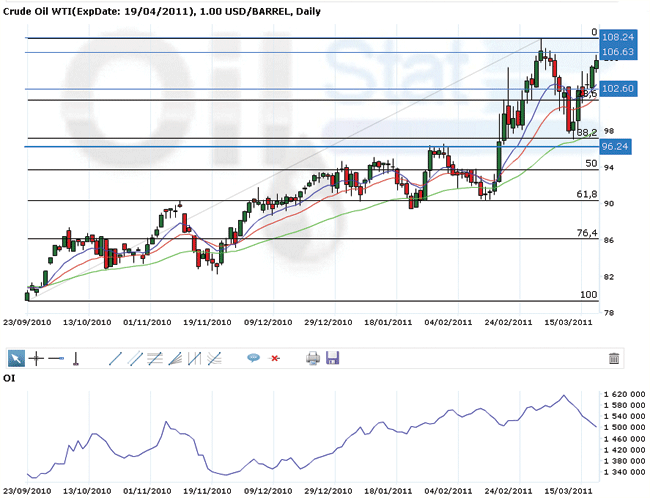Click the 108.24 price level label
Viewport: 650px width, 498px height.
coord(615,38)
